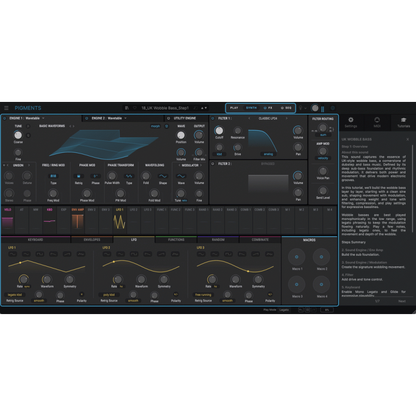Click the Filter Routing sum label

coord(323,135)
